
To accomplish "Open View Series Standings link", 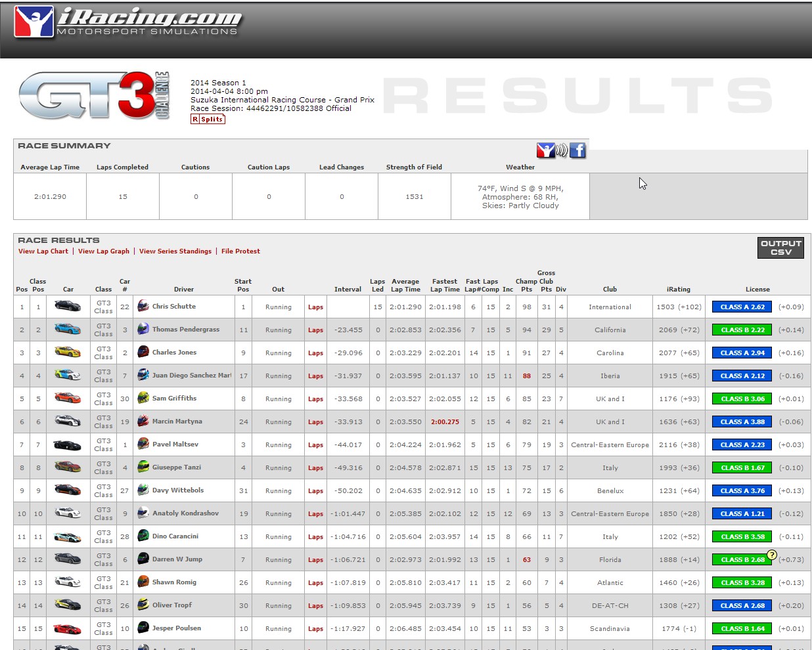I will pyautogui.click(x=175, y=251).
